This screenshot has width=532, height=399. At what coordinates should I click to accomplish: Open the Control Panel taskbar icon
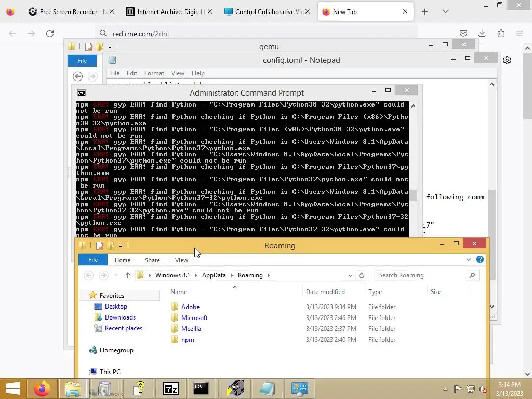(300, 389)
